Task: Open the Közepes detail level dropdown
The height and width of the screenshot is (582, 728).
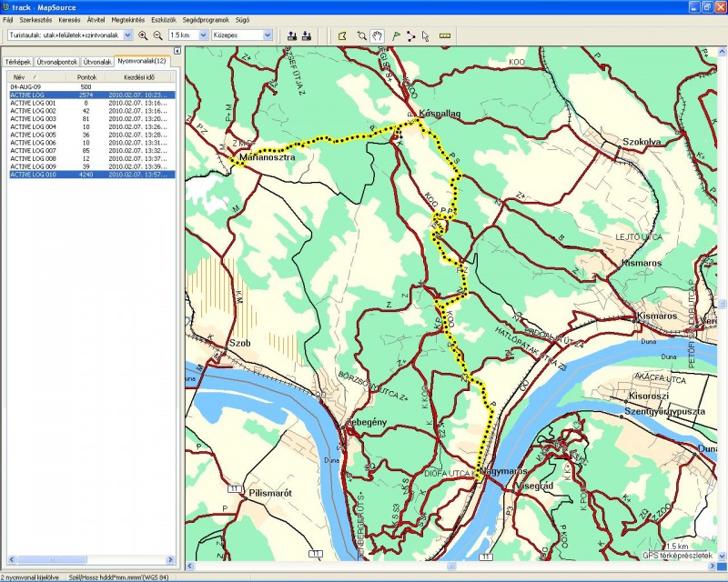Action: [x=268, y=35]
